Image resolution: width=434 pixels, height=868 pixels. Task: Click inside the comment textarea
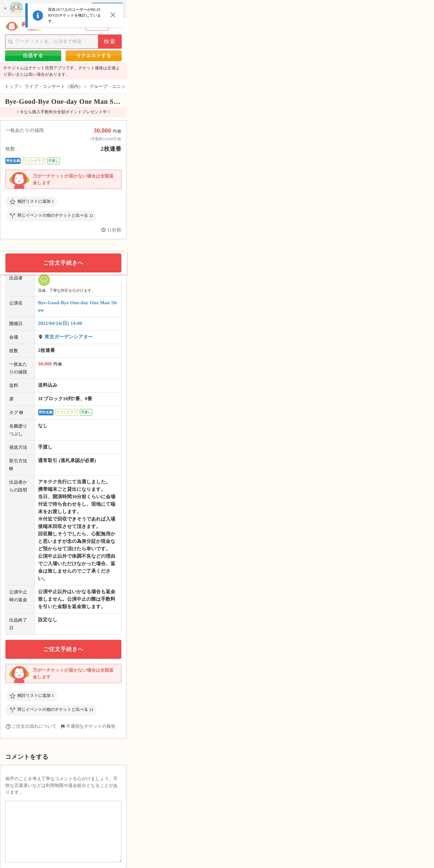tap(63, 831)
